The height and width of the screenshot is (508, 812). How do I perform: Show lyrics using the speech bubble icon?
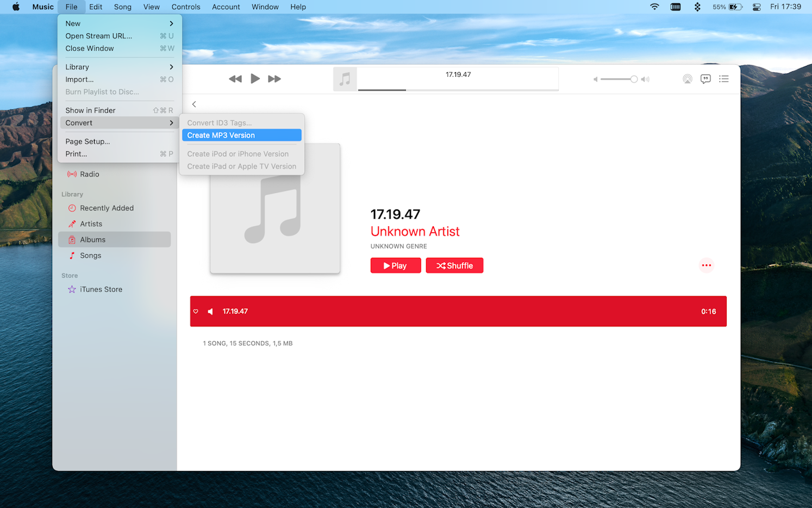(705, 79)
